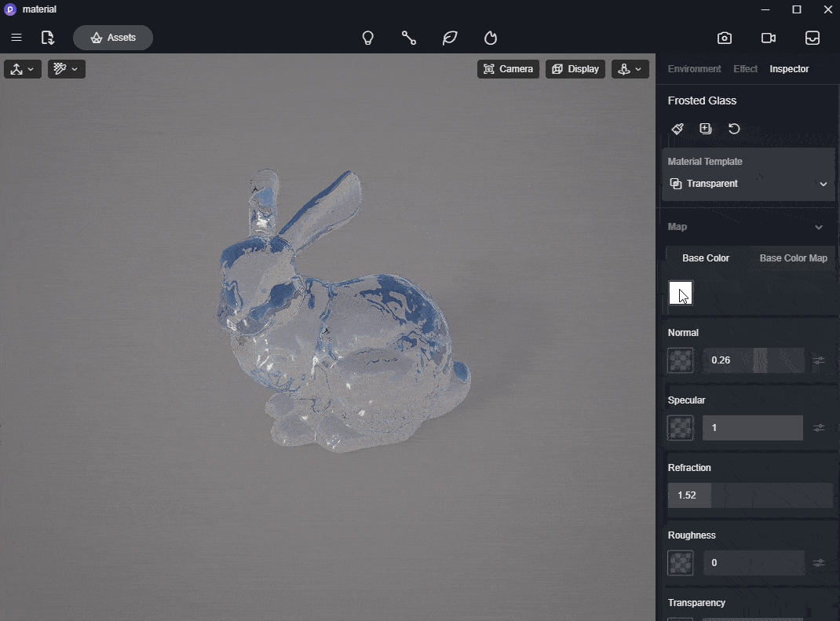This screenshot has height=621, width=840.
Task: Click the paint brush icon under Frosted Glass
Action: tap(677, 129)
